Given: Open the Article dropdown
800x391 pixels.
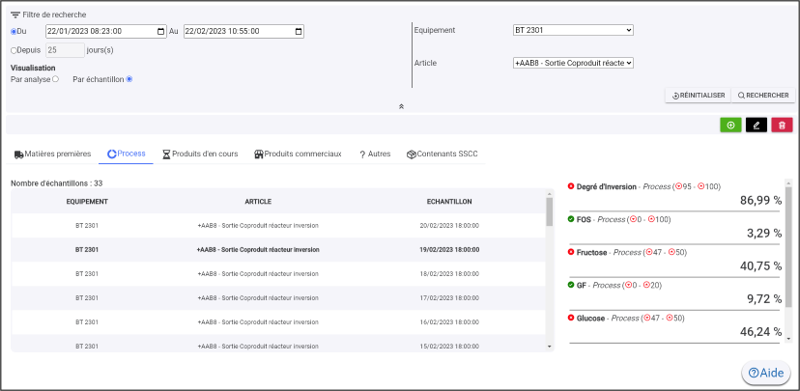Looking at the screenshot, I should (573, 63).
